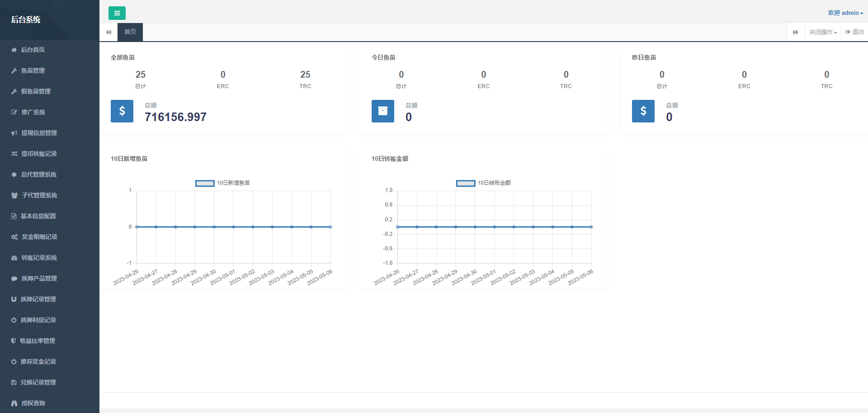The width and height of the screenshot is (868, 413).
Task: Toggle the green hamburger sidebar button
Action: tap(117, 13)
